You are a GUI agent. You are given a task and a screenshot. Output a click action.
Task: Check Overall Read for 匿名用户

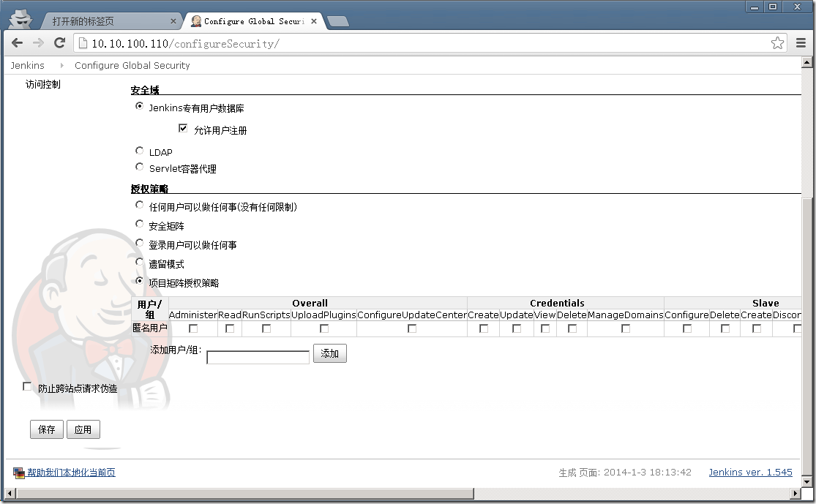230,328
